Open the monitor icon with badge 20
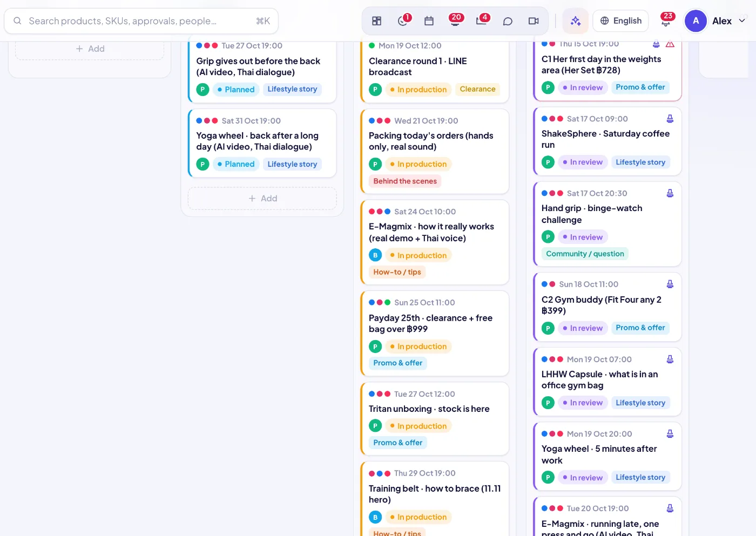Screen dimensions: 756x536 455,21
